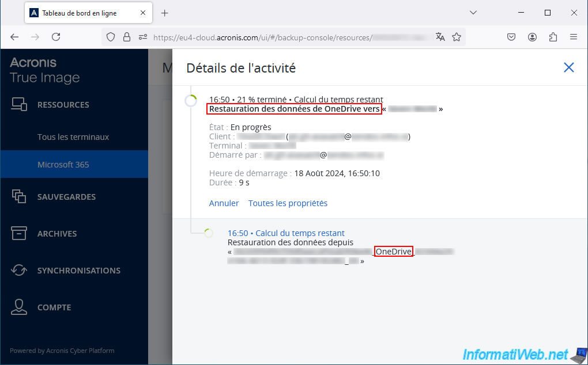Click the Terminal label line
588x365 pixels.
(252, 146)
